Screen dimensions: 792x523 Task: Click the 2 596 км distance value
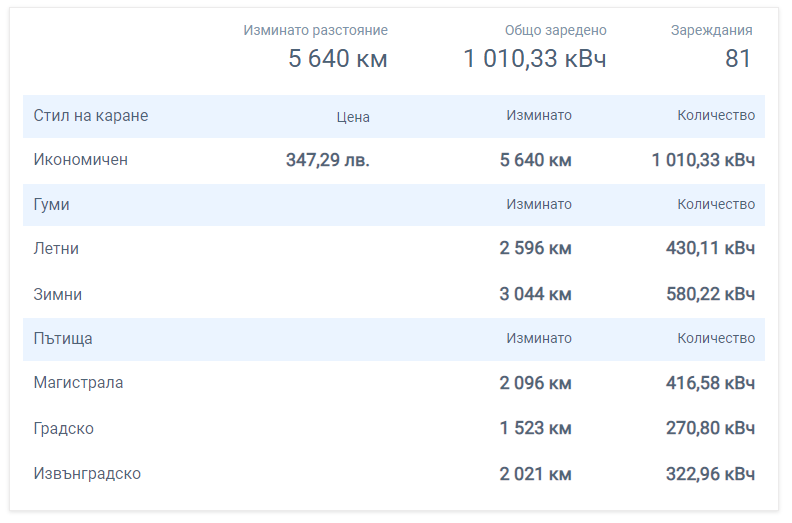[x=536, y=248]
